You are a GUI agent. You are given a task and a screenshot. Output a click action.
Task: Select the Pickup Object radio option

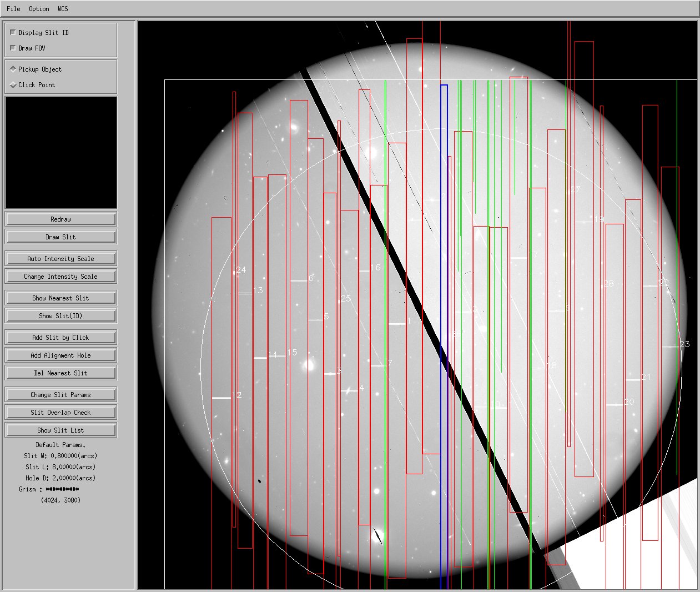click(x=13, y=69)
